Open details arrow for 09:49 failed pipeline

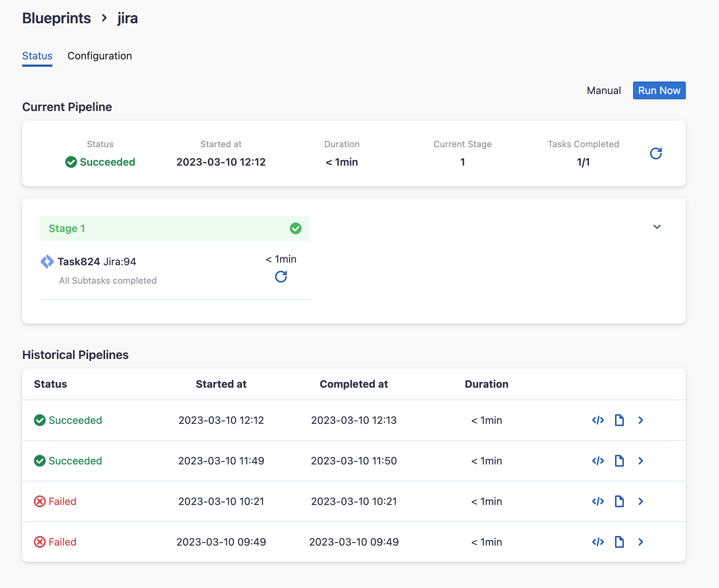[x=640, y=542]
